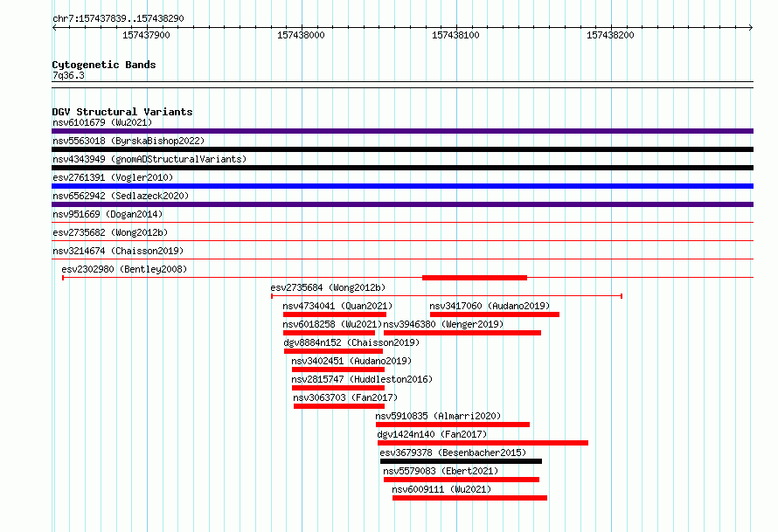Select the red bar under dgv8884n152
Image resolution: width=778 pixels, height=532 pixels.
pos(333,351)
